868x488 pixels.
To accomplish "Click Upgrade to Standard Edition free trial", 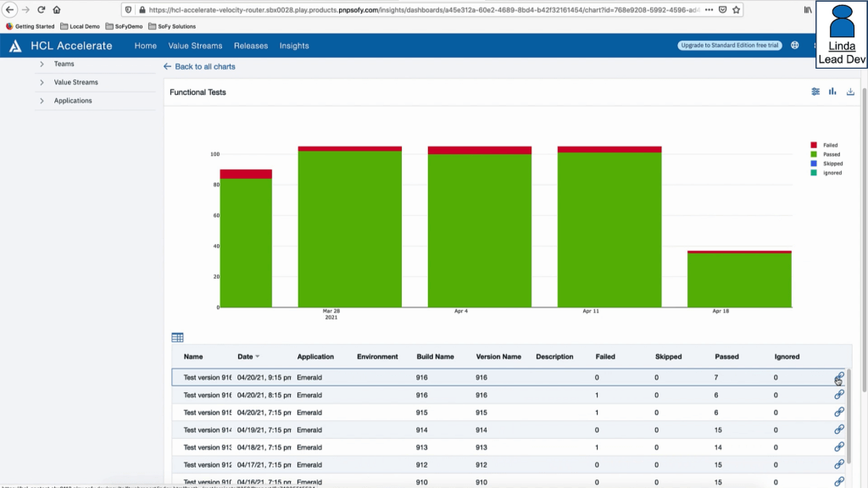I will pyautogui.click(x=729, y=46).
